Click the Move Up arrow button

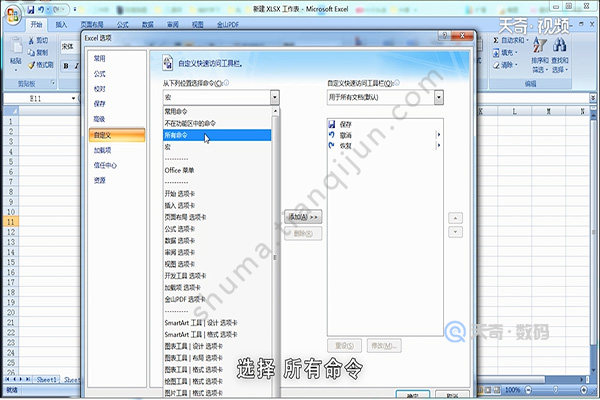pos(455,218)
